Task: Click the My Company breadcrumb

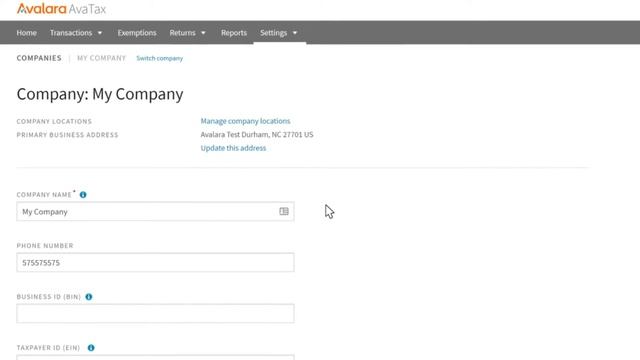Action: coord(102,58)
